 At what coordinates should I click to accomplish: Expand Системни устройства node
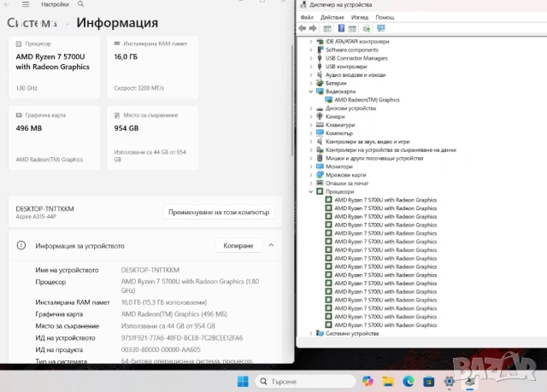311,333
